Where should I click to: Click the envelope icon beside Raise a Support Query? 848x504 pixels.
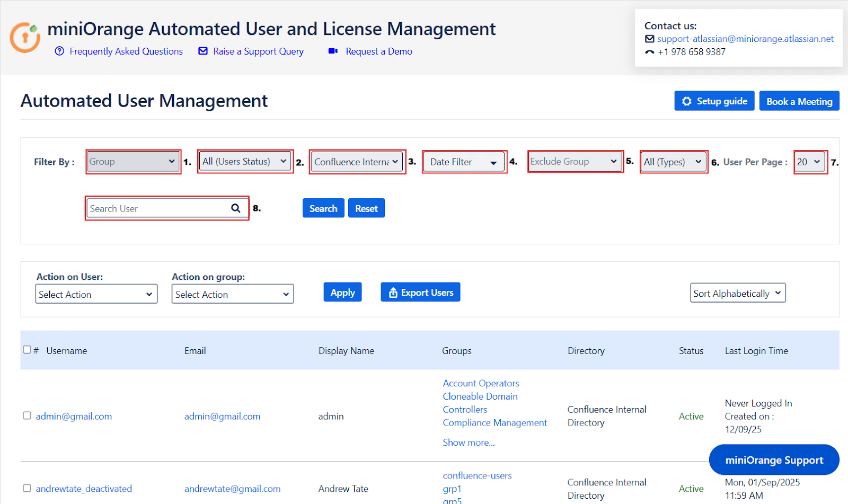203,51
